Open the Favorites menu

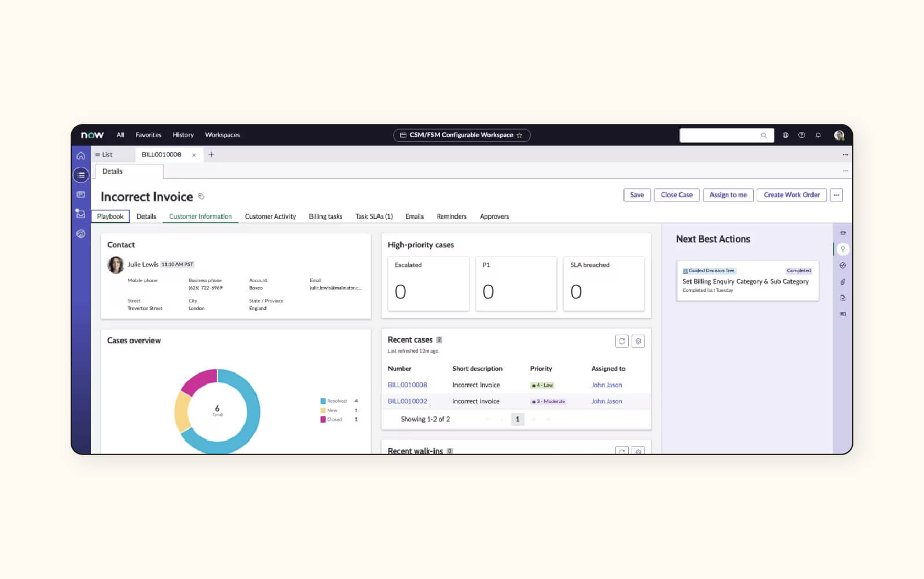[149, 135]
